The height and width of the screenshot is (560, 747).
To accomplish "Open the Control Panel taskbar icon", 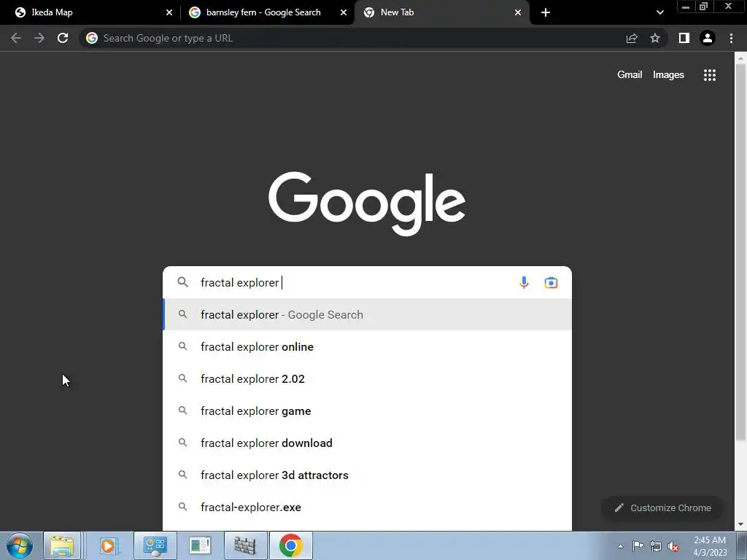I will (x=155, y=545).
